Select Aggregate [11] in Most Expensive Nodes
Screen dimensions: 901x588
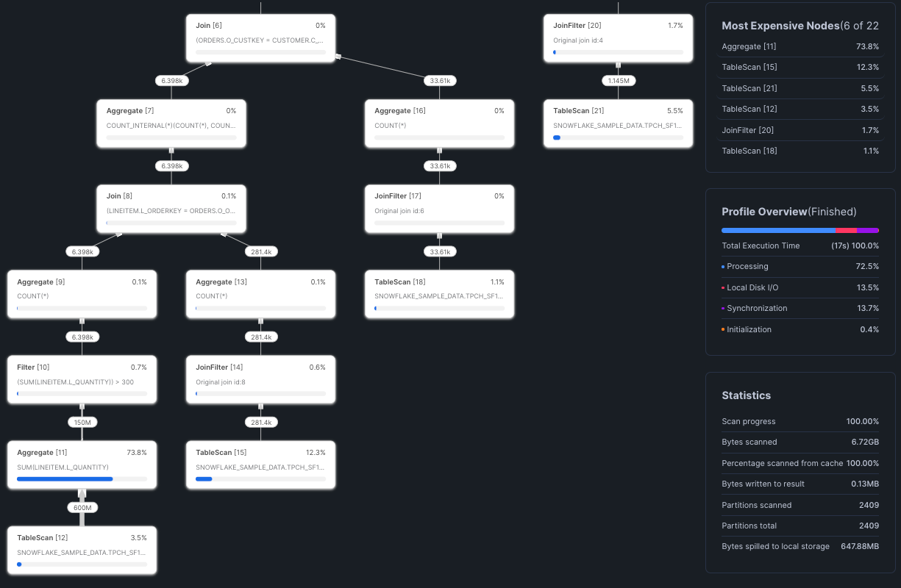coord(800,46)
